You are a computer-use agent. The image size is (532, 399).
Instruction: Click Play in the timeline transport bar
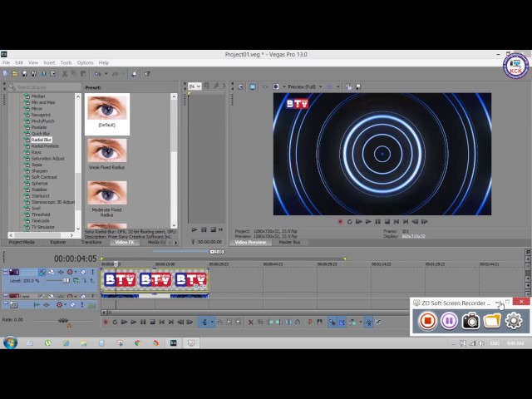[x=134, y=322]
